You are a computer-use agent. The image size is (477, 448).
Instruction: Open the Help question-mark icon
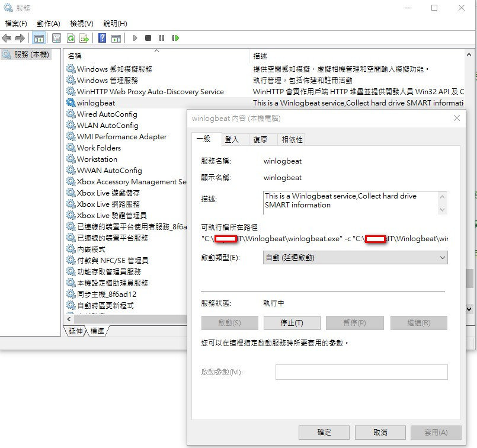tap(102, 38)
